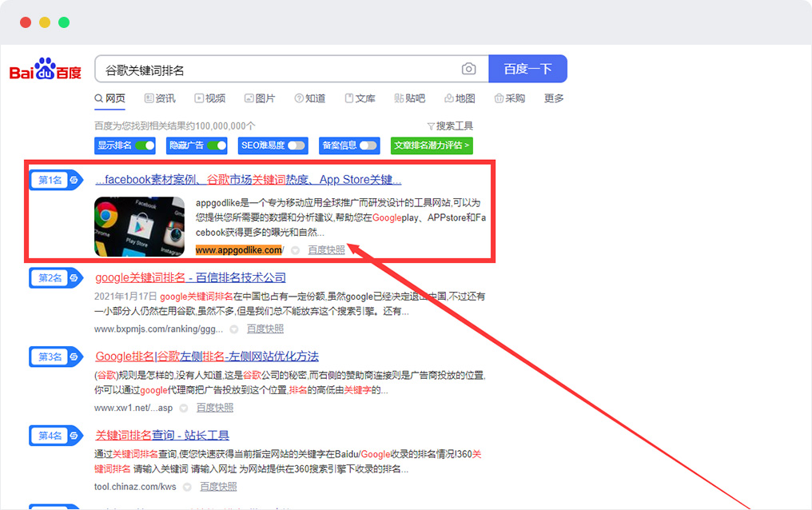Image resolution: width=812 pixels, height=510 pixels.
Task: Open the 知道 tab
Action: pyautogui.click(x=309, y=98)
